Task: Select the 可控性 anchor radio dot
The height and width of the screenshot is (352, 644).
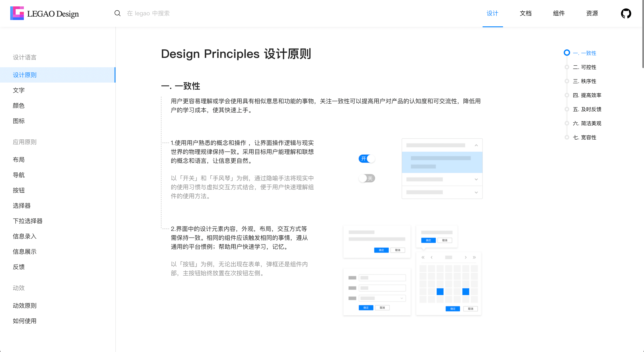Action: pos(567,67)
